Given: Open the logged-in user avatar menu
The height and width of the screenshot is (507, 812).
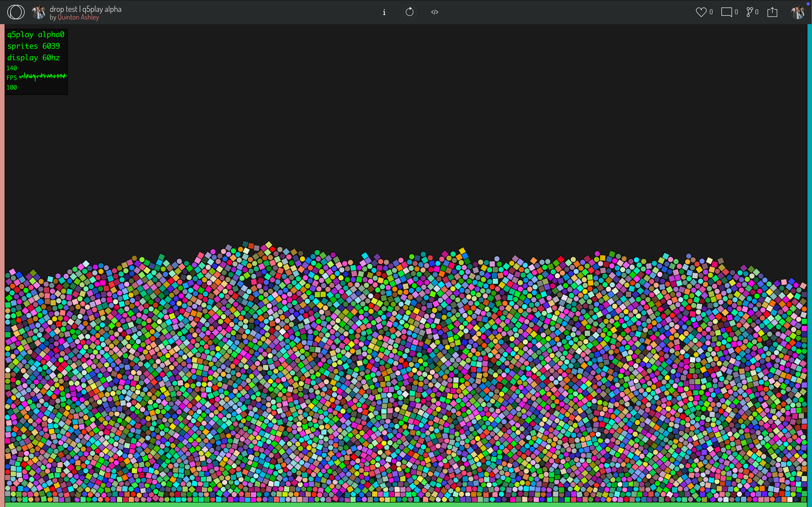Looking at the screenshot, I should [797, 12].
